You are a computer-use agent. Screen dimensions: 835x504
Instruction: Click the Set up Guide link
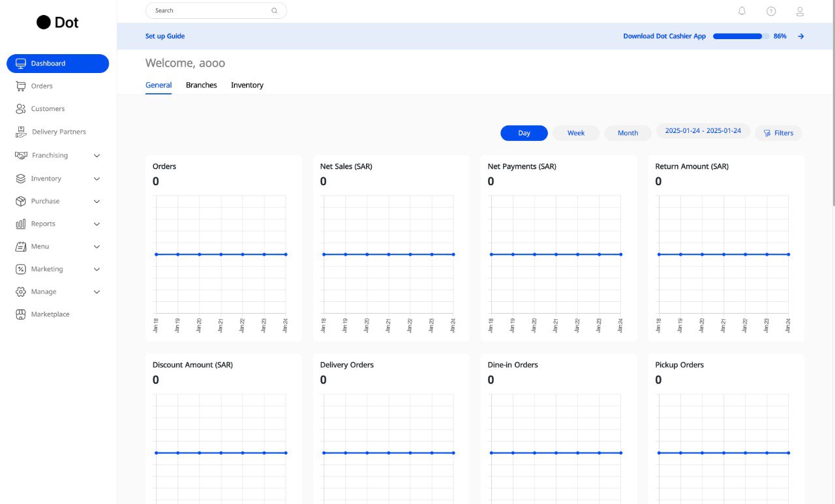[x=165, y=37]
